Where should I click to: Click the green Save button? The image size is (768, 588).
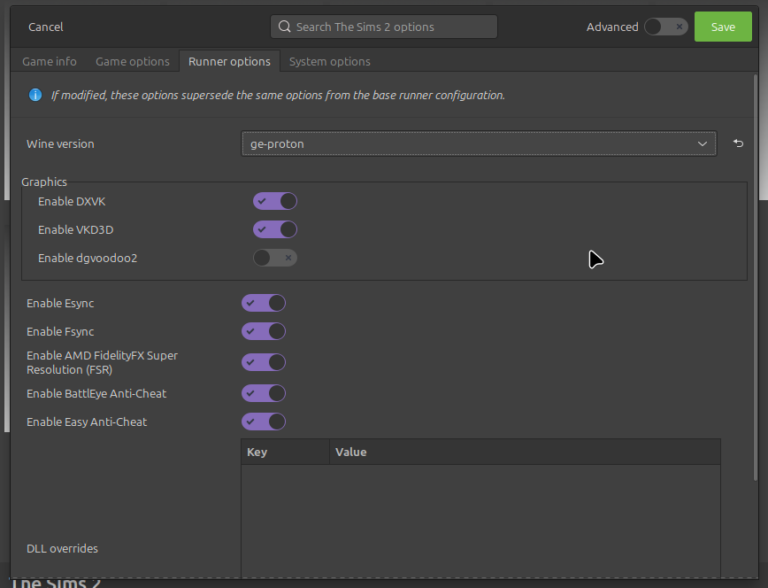pyautogui.click(x=722, y=27)
